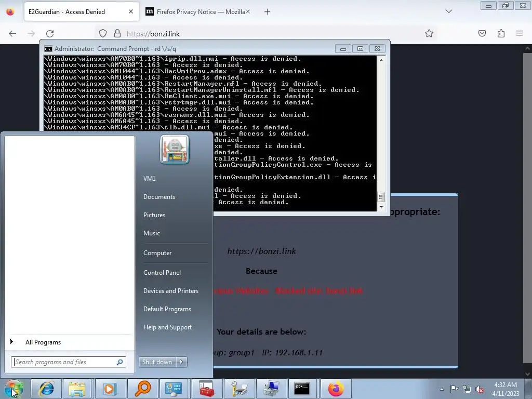This screenshot has width=532, height=399.
Task: Switch to Firefox via taskbar icon
Action: coord(336,389)
